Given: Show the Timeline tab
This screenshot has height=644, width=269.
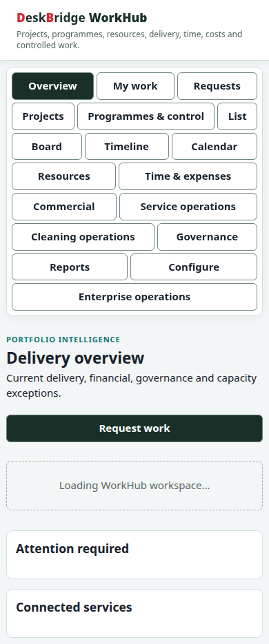Looking at the screenshot, I should pyautogui.click(x=127, y=147).
